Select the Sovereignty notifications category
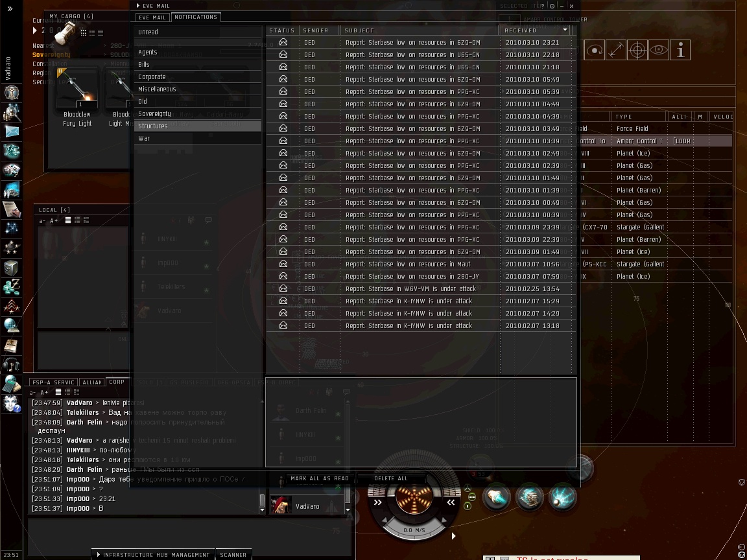747x560 pixels. pyautogui.click(x=198, y=114)
